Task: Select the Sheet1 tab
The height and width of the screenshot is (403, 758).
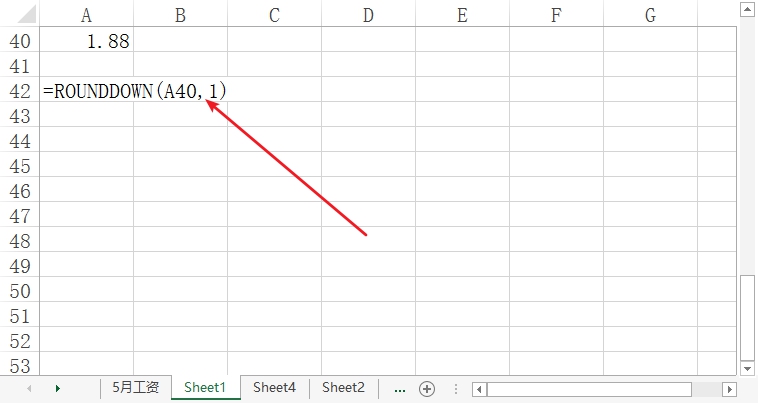Action: coord(205,388)
